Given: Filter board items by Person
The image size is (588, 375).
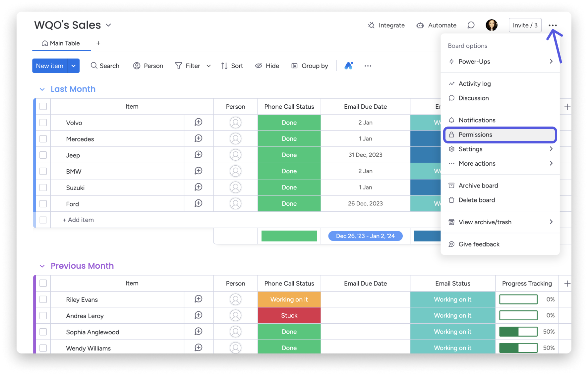Looking at the screenshot, I should coord(148,66).
